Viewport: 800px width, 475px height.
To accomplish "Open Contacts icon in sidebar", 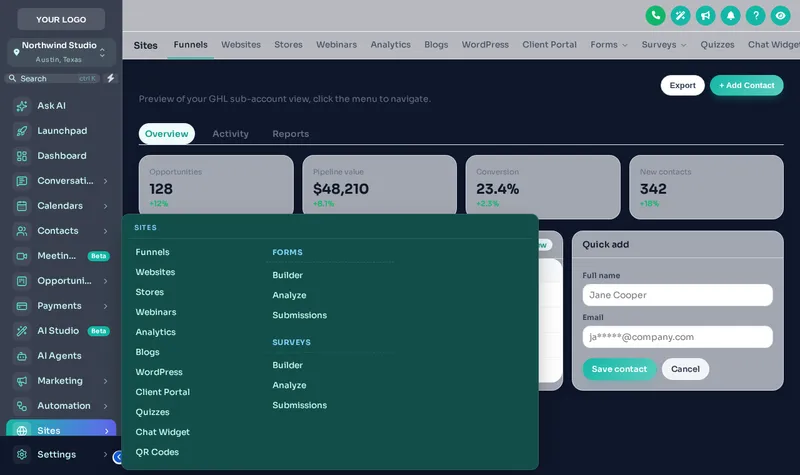I will click(x=22, y=231).
